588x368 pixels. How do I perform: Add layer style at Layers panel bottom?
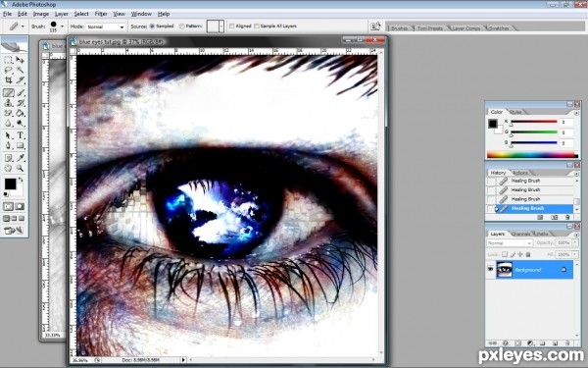[x=506, y=343]
